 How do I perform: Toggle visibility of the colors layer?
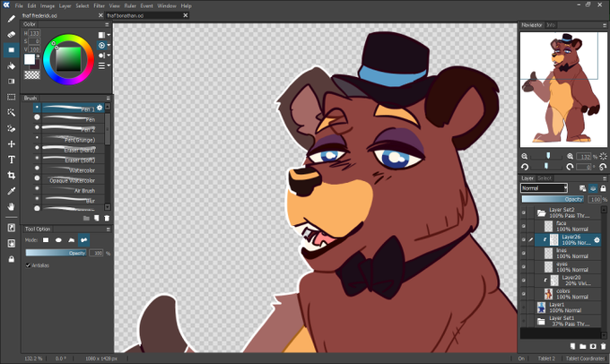[x=524, y=294]
